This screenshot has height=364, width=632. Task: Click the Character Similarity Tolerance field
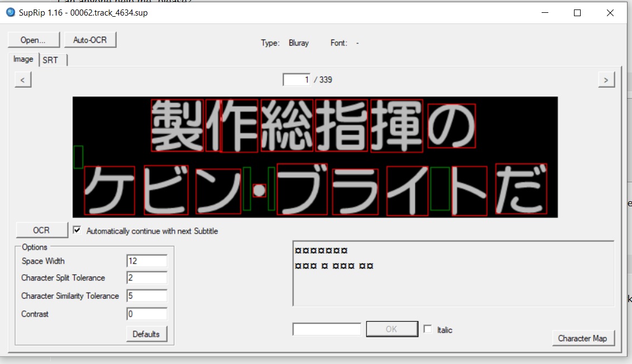(147, 296)
